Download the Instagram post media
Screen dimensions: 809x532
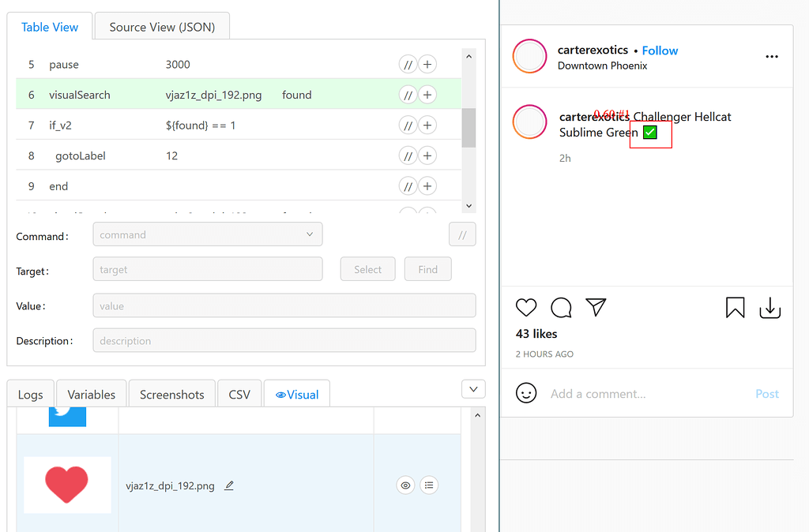pyautogui.click(x=770, y=309)
